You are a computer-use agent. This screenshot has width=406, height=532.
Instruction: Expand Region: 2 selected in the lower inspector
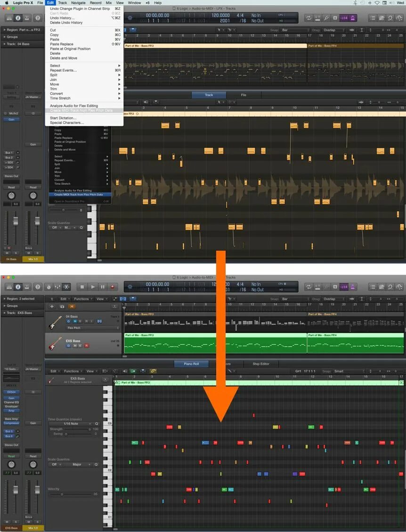point(4,299)
